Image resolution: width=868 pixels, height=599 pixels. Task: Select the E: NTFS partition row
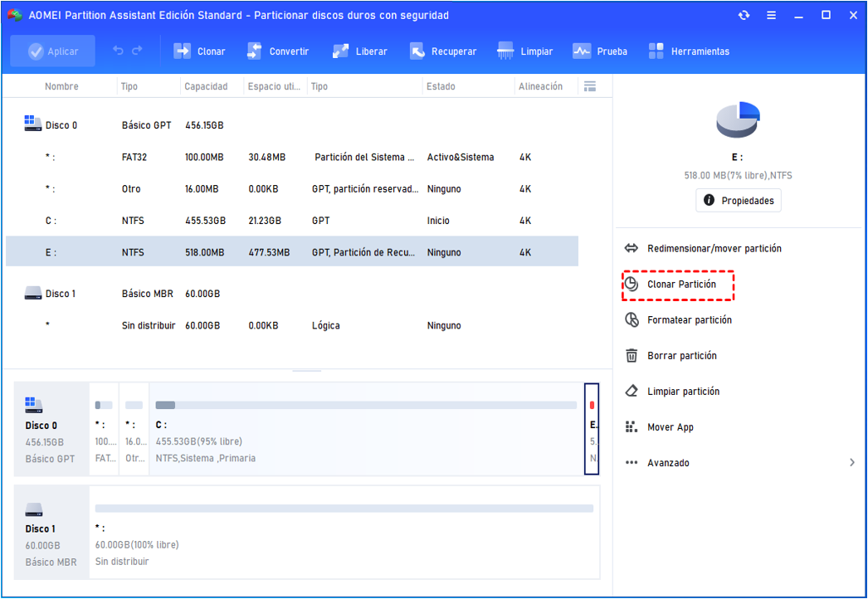(x=292, y=252)
